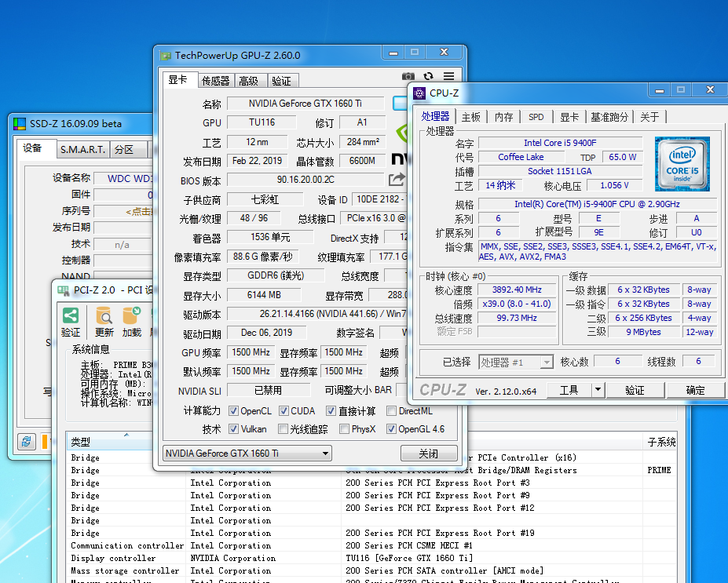Toggle the DirectML checkbox
This screenshot has height=583, width=728.
point(391,411)
